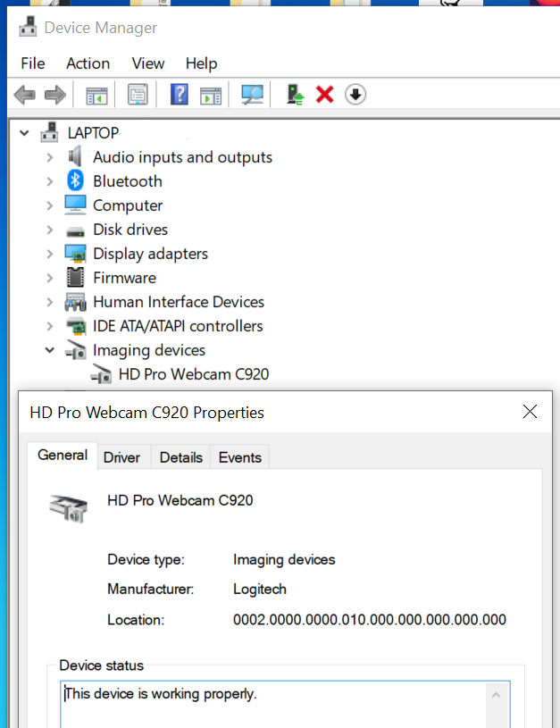Screen dimensions: 560x728
Task: Click the Update device driver icon
Action: pyautogui.click(x=295, y=95)
